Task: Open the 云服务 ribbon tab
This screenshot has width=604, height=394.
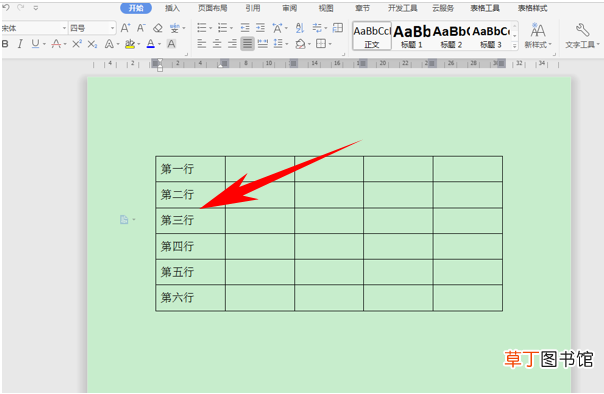Action: point(443,8)
